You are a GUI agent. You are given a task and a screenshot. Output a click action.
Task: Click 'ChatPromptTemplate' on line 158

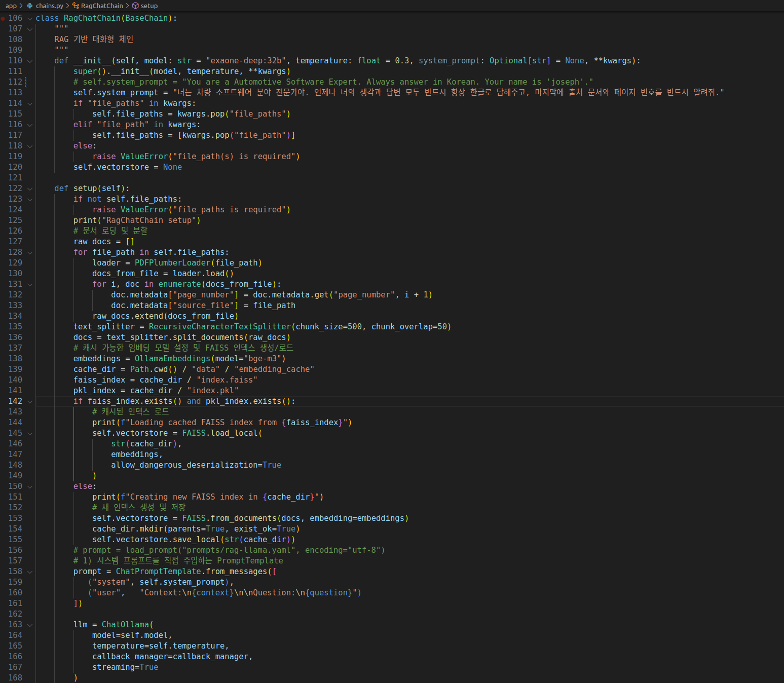click(x=159, y=572)
